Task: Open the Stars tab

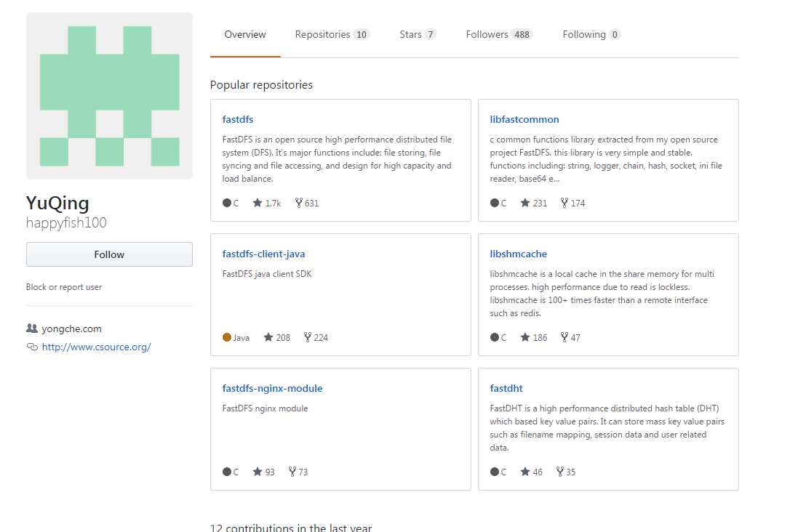Action: coord(418,35)
